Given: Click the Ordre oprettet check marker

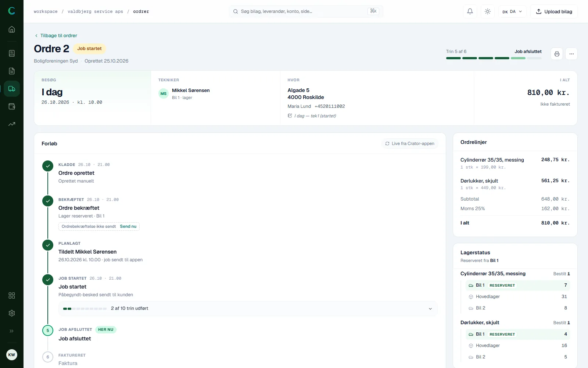Looking at the screenshot, I should (x=48, y=166).
